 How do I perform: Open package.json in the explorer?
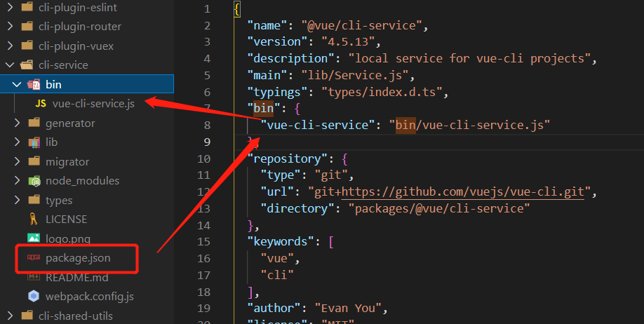click(78, 258)
